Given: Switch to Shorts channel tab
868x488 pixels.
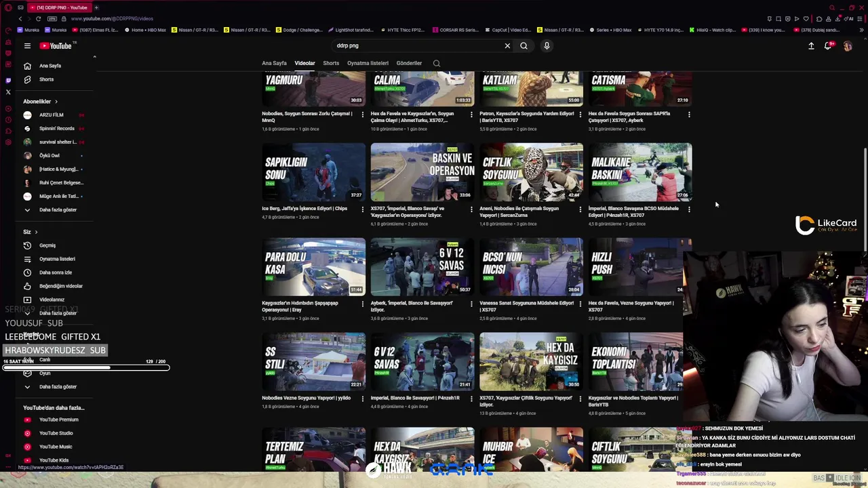Looking at the screenshot, I should point(331,63).
